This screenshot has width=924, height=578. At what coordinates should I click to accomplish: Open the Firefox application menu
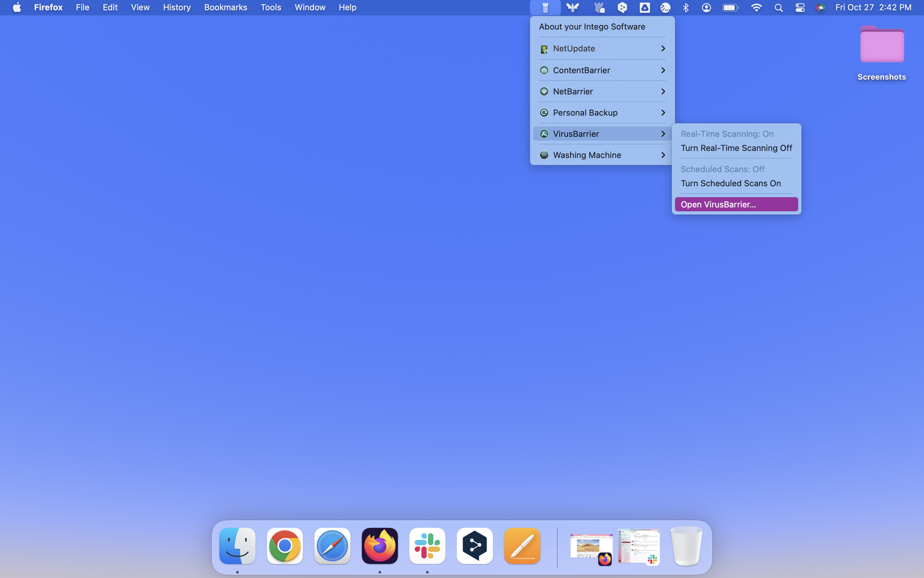coord(48,7)
